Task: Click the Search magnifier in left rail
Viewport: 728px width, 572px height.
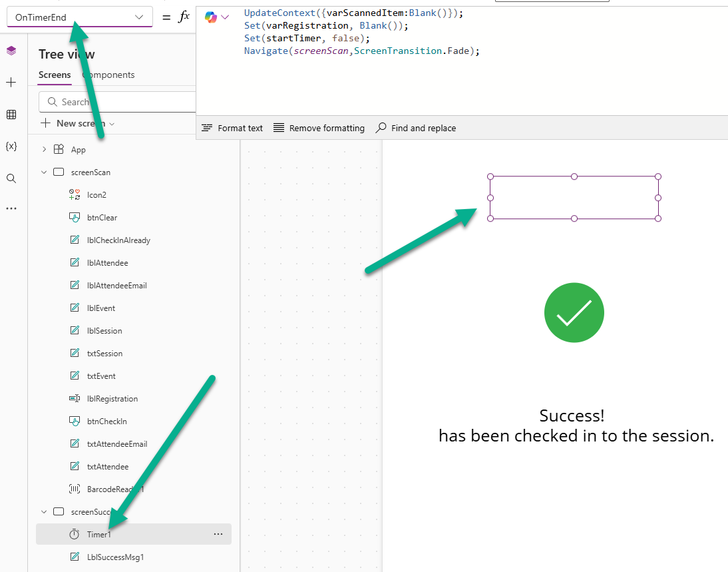Action: pos(11,178)
